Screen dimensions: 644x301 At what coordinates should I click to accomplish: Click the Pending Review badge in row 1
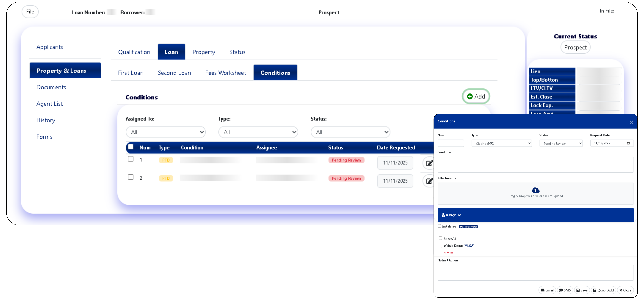pyautogui.click(x=346, y=160)
